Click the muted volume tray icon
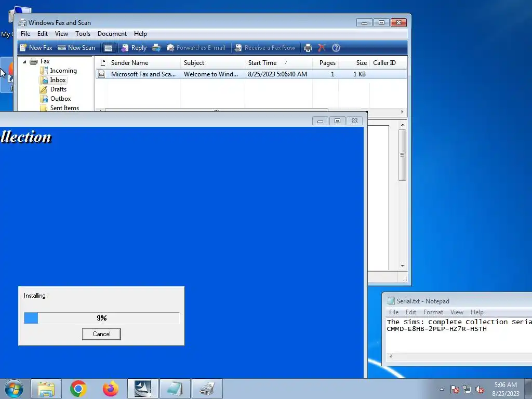The image size is (532, 399). point(480,390)
